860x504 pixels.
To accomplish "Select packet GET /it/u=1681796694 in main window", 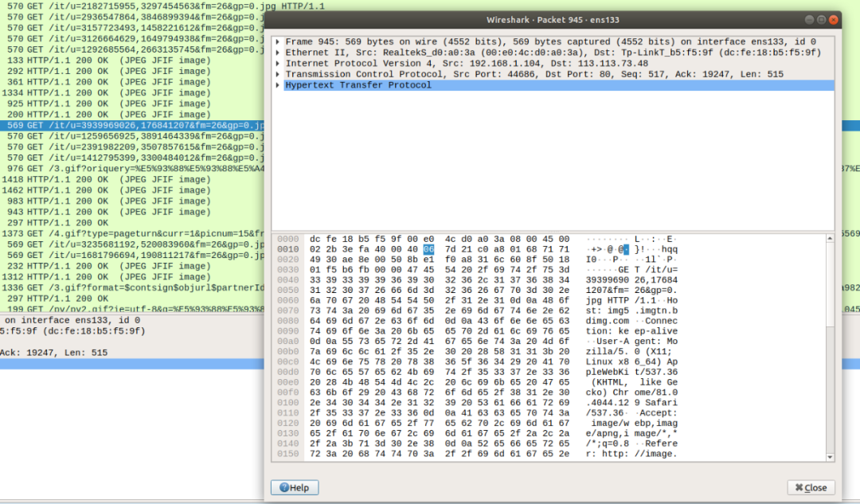I will click(x=132, y=255).
